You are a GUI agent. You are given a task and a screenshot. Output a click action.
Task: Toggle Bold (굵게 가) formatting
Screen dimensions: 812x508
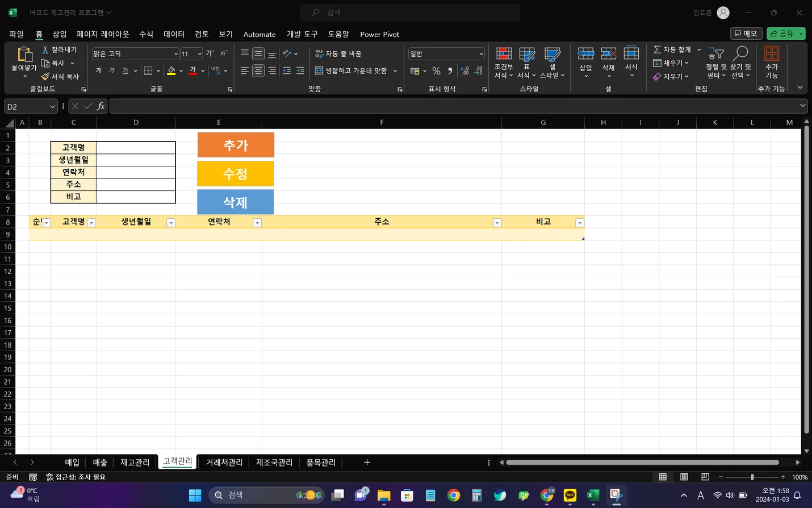pyautogui.click(x=99, y=70)
